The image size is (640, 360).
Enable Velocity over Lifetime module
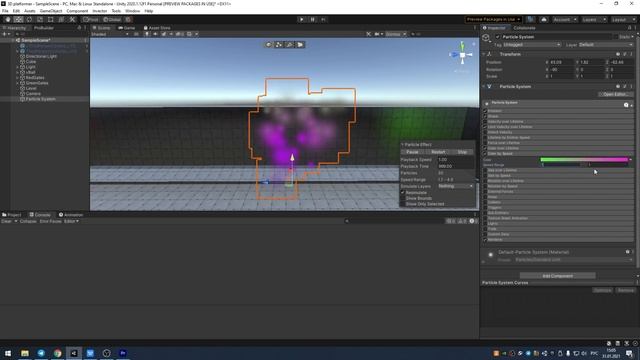pyautogui.click(x=485, y=121)
